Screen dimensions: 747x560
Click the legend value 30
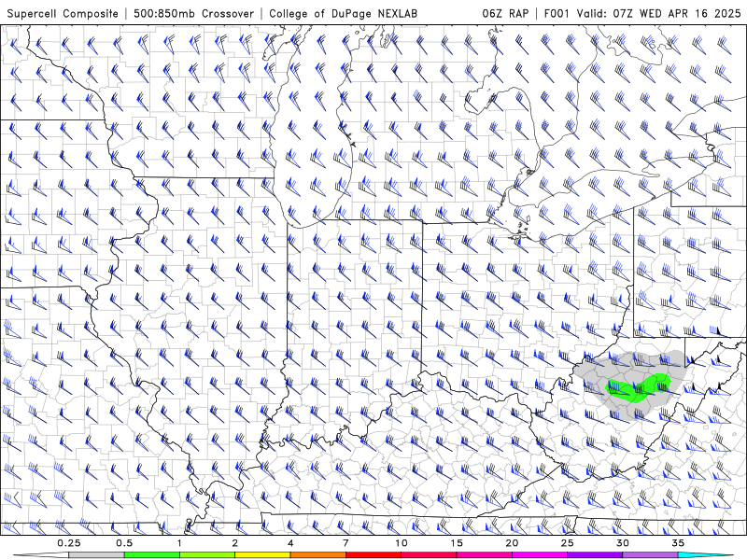pos(623,543)
